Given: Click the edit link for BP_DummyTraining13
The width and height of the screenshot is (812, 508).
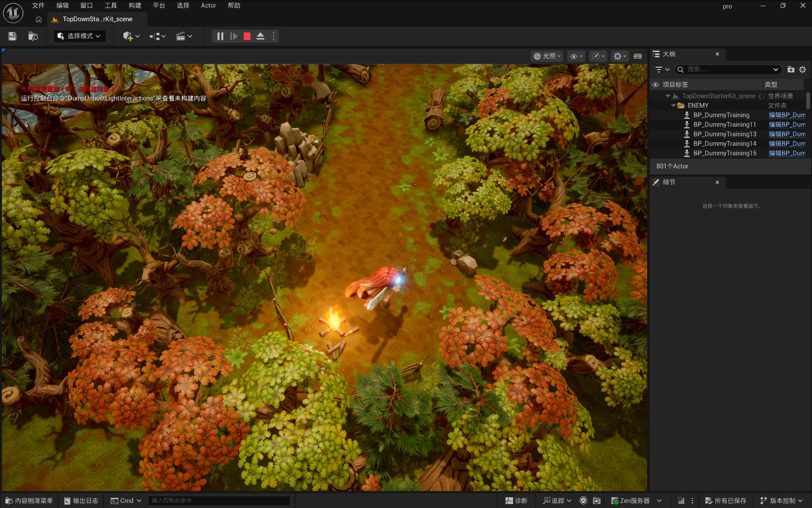Looking at the screenshot, I should tap(787, 134).
